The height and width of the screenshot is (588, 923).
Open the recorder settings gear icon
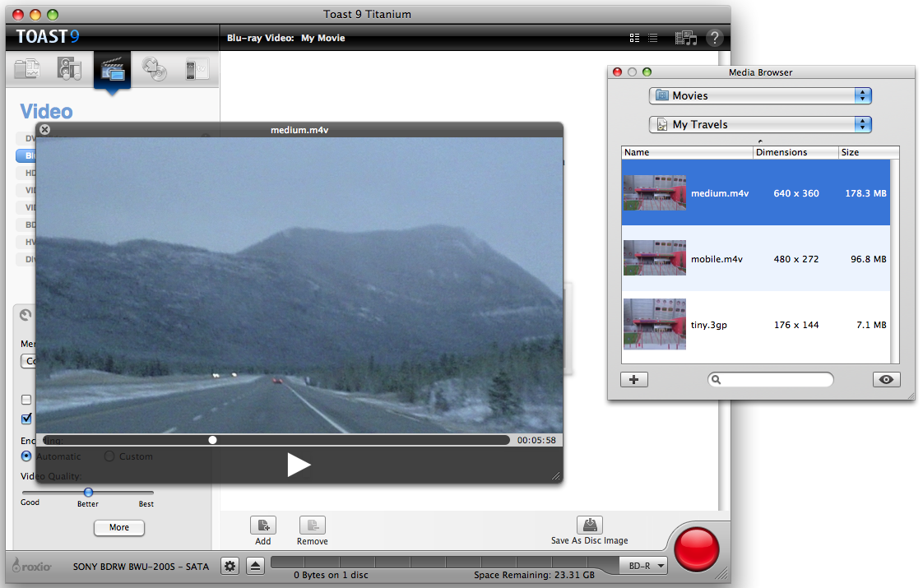[230, 567]
